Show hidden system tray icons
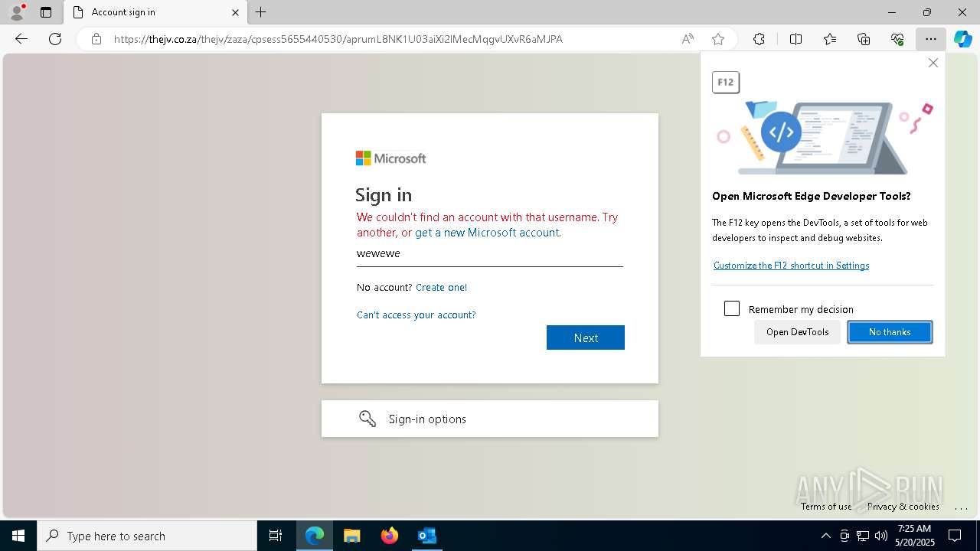 tap(825, 536)
